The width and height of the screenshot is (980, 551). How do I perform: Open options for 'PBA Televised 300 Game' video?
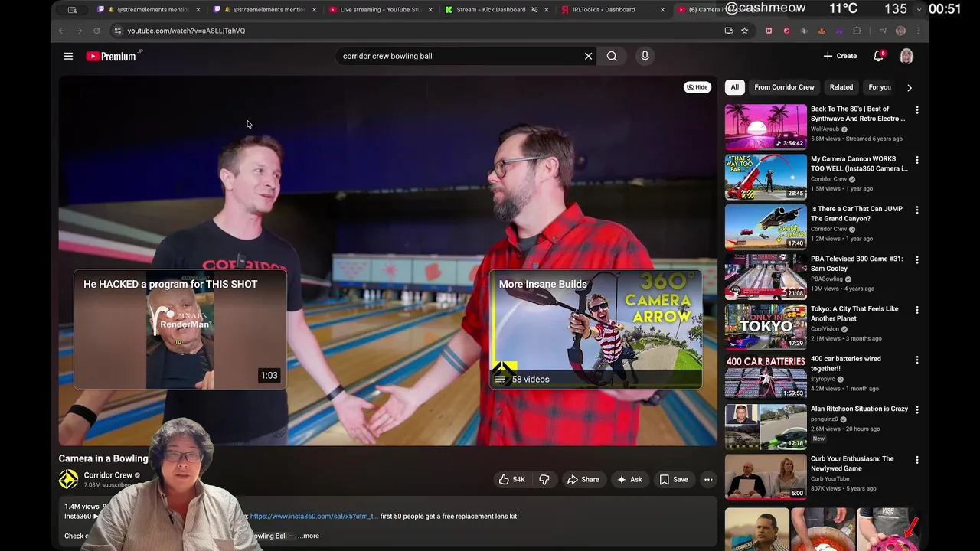[x=916, y=259]
